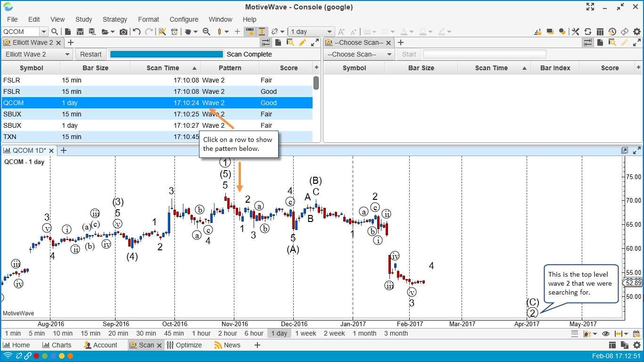Open the Configure menu
The width and height of the screenshot is (644, 362).
(184, 19)
